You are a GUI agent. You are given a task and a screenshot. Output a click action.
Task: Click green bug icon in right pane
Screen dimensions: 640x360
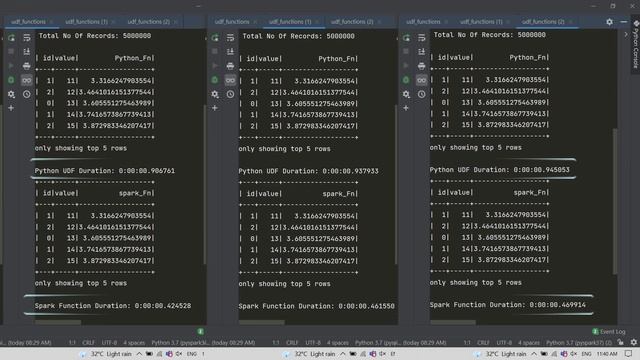pyautogui.click(x=406, y=80)
